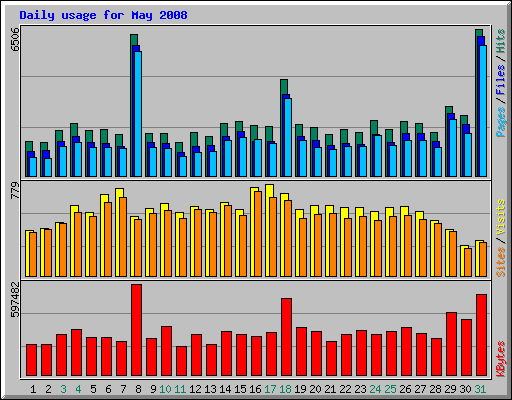The image size is (512, 400).
Task: Click the 'Sites' legend label
Action: coord(500,262)
